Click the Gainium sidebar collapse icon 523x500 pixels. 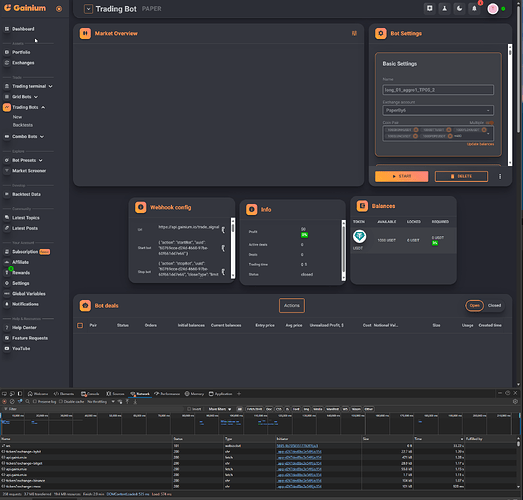pos(59,9)
